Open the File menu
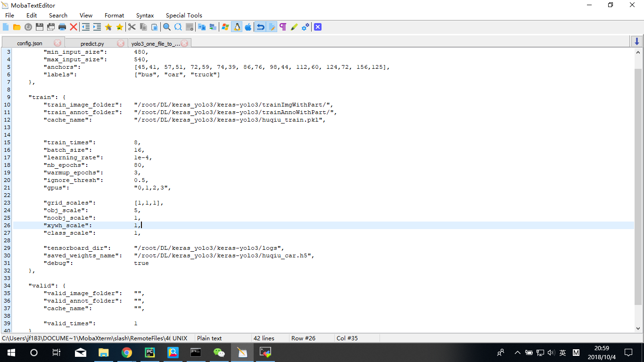The height and width of the screenshot is (362, 644). point(9,16)
